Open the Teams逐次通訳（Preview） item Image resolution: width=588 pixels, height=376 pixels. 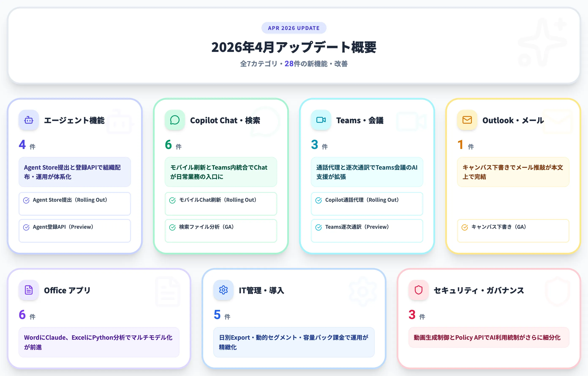pyautogui.click(x=367, y=231)
